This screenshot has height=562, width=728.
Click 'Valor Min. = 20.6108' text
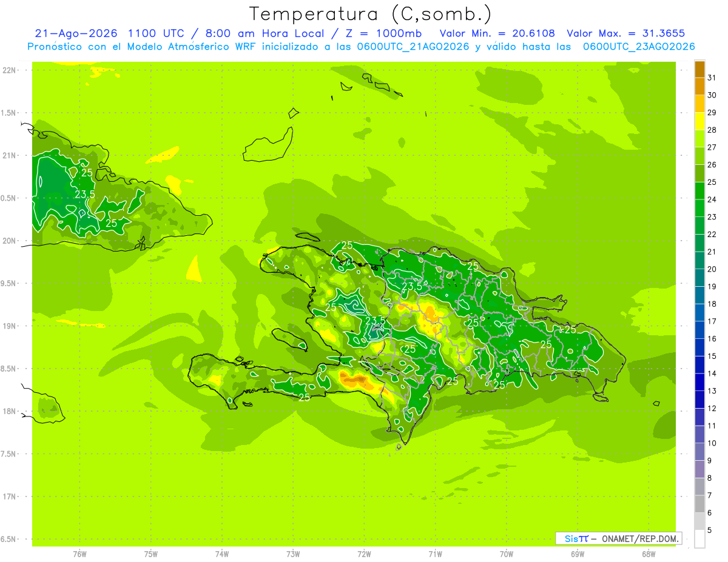click(x=497, y=33)
